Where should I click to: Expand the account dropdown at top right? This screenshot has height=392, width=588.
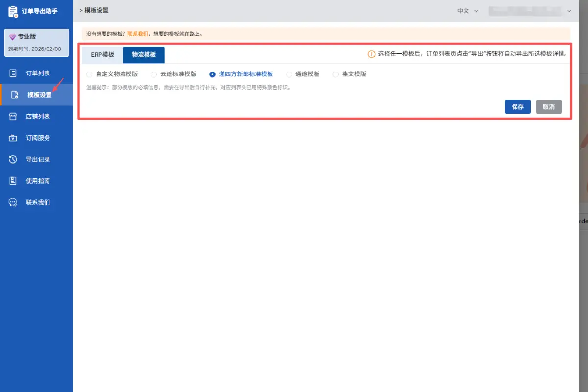pos(569,11)
